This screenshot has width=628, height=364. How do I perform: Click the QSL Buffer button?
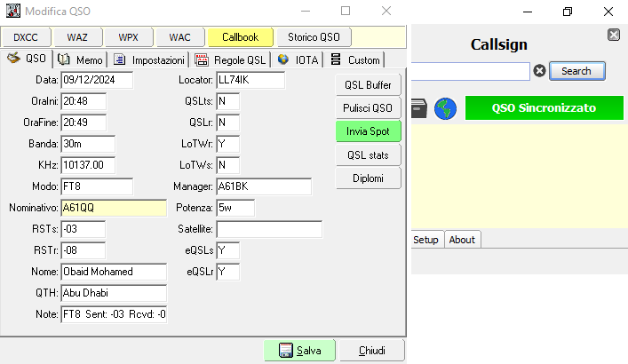[368, 84]
